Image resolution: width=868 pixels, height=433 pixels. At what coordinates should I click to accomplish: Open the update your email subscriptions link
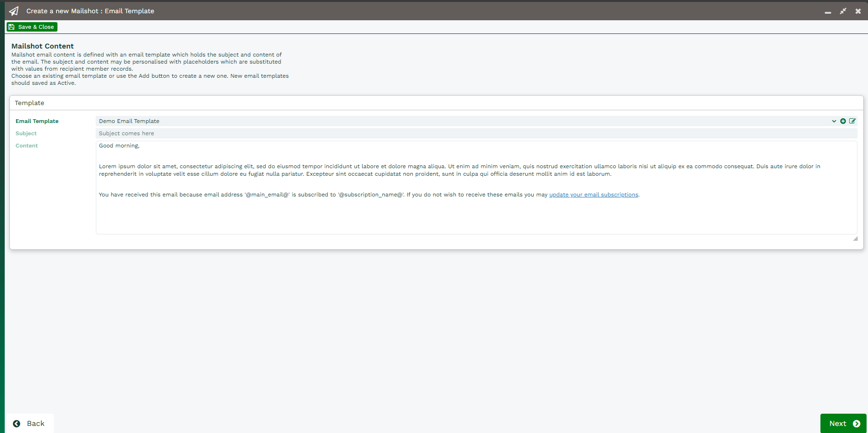pos(593,195)
